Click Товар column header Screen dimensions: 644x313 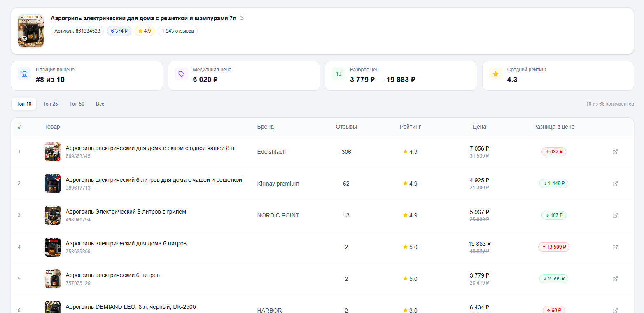[52, 127]
